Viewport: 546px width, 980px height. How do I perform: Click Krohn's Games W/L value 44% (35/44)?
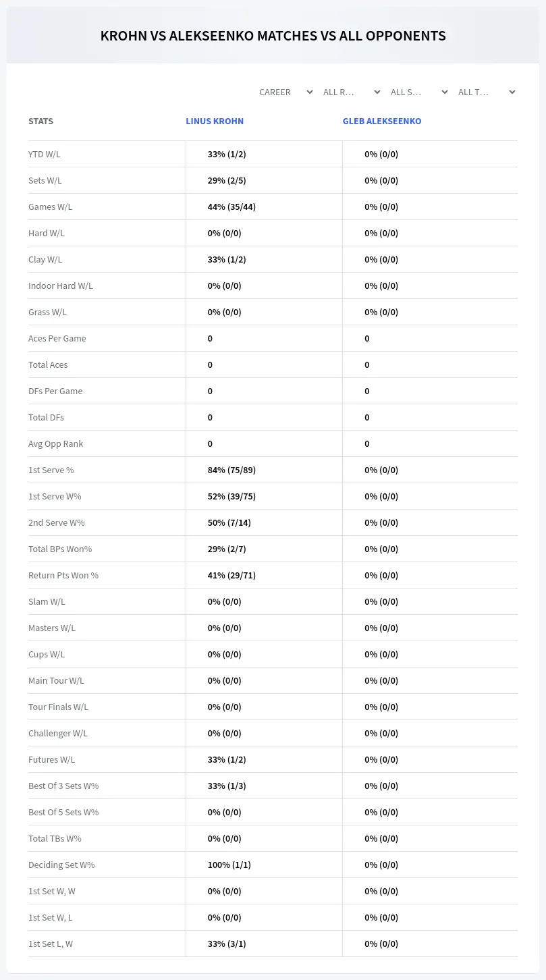tap(231, 207)
